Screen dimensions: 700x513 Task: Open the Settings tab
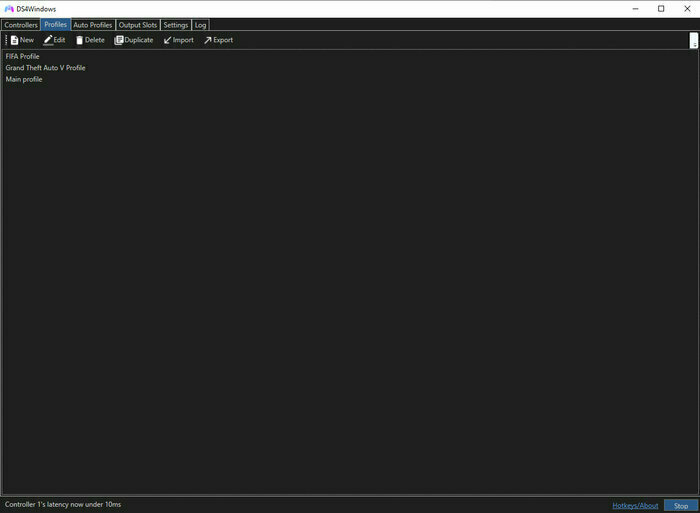point(175,25)
